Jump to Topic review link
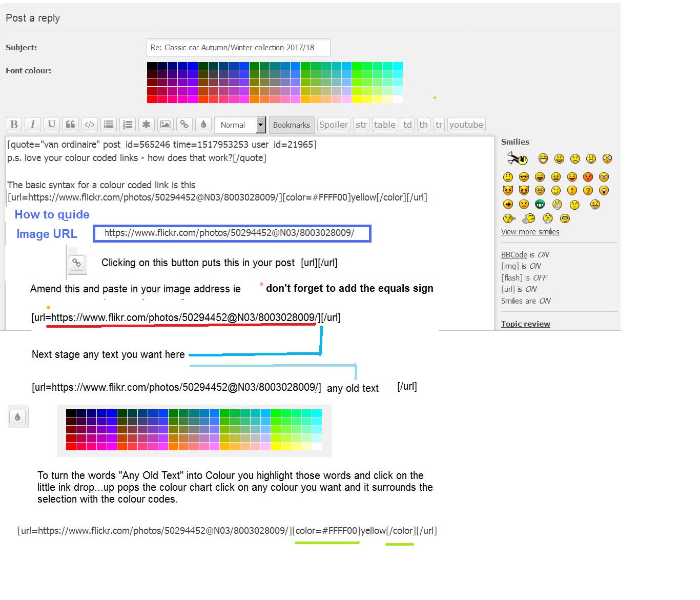The height and width of the screenshot is (600, 700). coord(526,324)
